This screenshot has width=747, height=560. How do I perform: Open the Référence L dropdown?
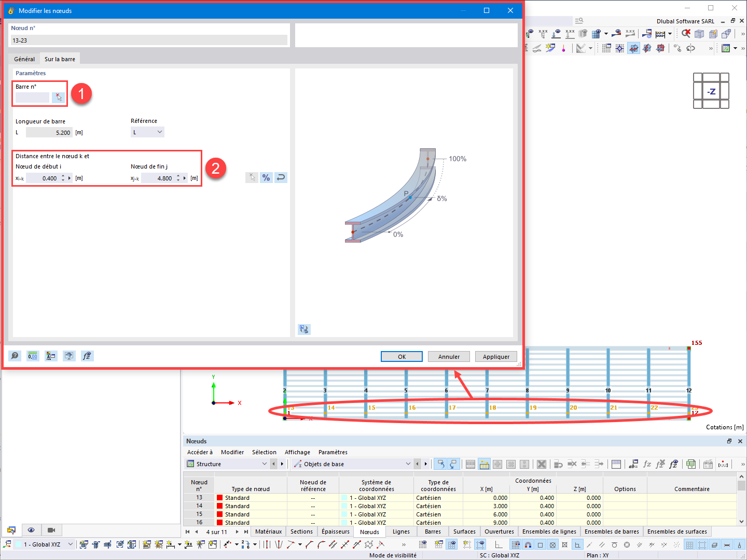point(147,132)
